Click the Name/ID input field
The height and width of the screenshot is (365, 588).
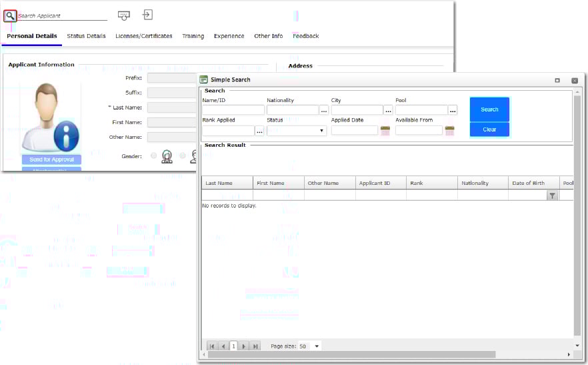click(233, 110)
